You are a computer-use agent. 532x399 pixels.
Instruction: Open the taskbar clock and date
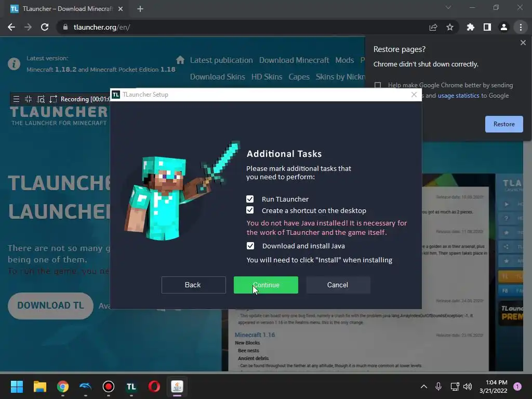[493, 387]
